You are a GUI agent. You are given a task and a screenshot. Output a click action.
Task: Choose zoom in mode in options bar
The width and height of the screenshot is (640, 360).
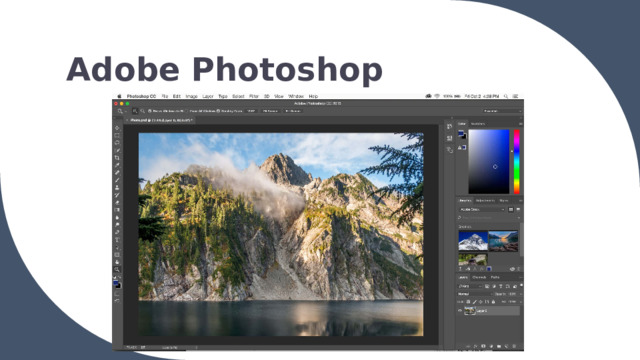[135, 111]
